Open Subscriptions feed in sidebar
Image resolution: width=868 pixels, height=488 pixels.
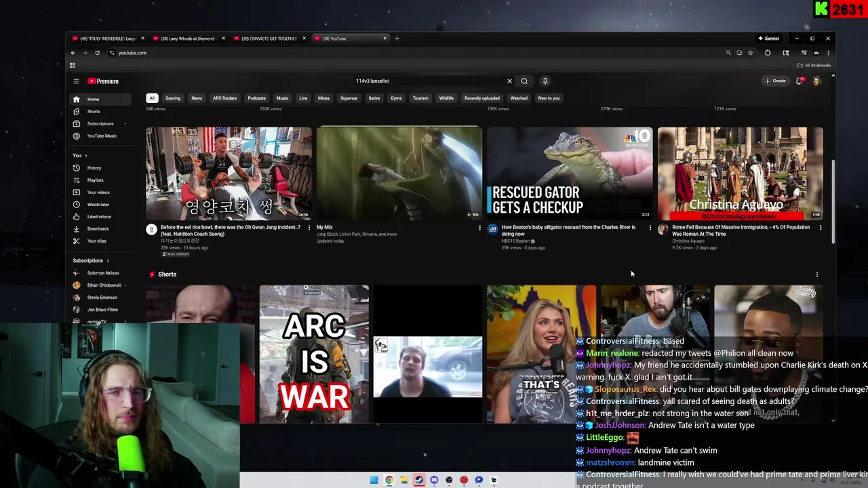pyautogui.click(x=100, y=123)
